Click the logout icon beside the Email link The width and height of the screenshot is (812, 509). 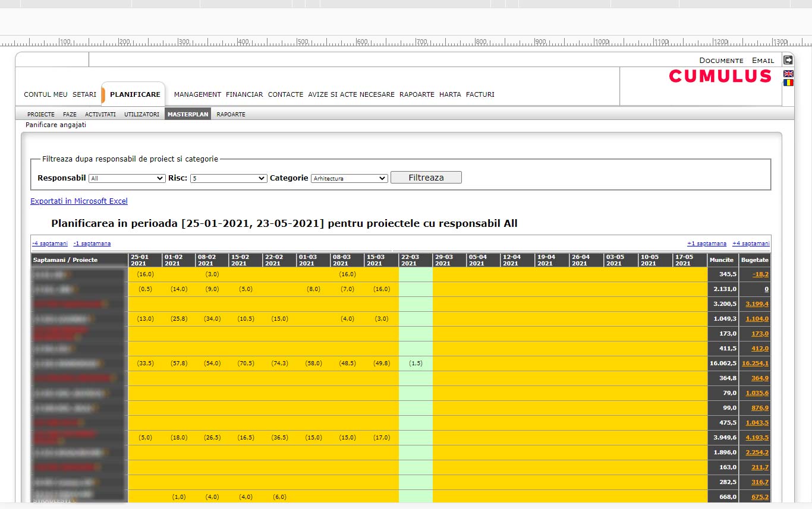tap(788, 60)
